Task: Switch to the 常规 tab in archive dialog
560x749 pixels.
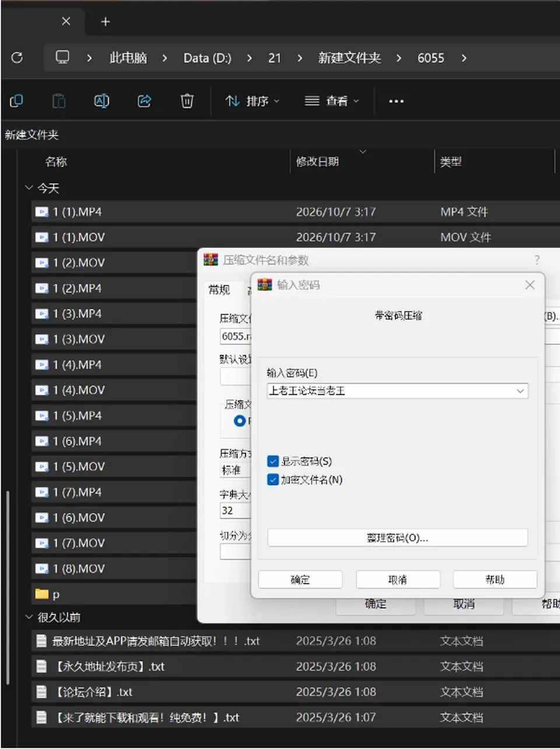Action: point(219,290)
